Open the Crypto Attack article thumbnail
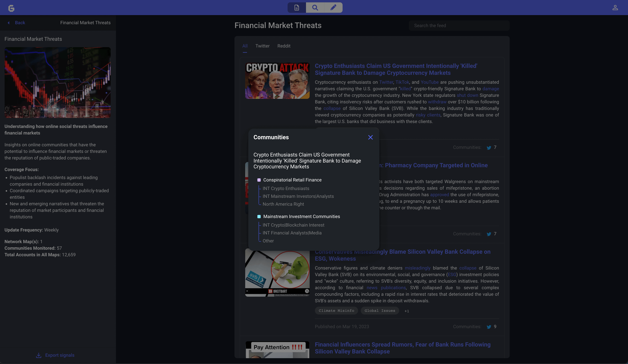The height and width of the screenshot is (364, 628). [x=277, y=81]
